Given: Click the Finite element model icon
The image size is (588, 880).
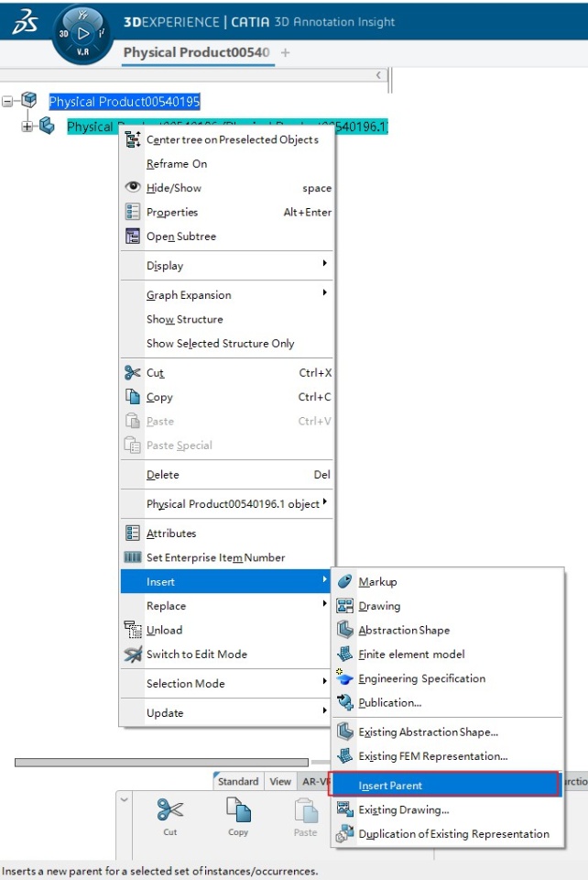Looking at the screenshot, I should click(x=344, y=654).
